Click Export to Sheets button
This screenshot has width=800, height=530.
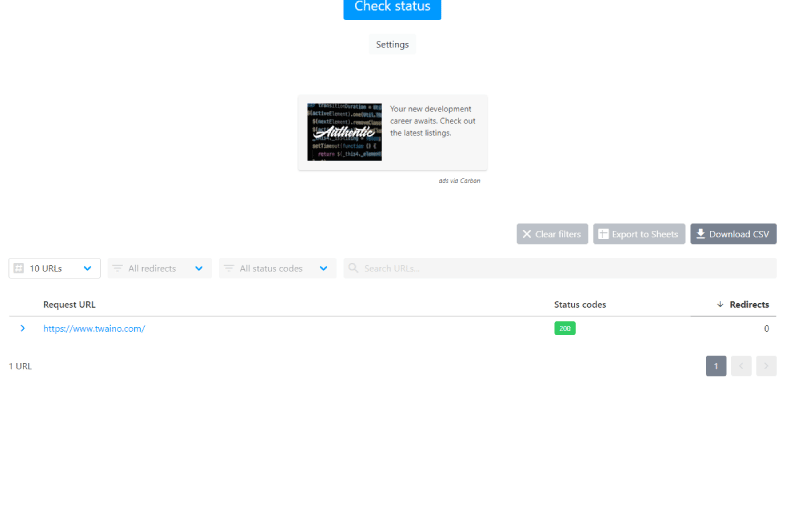point(639,234)
